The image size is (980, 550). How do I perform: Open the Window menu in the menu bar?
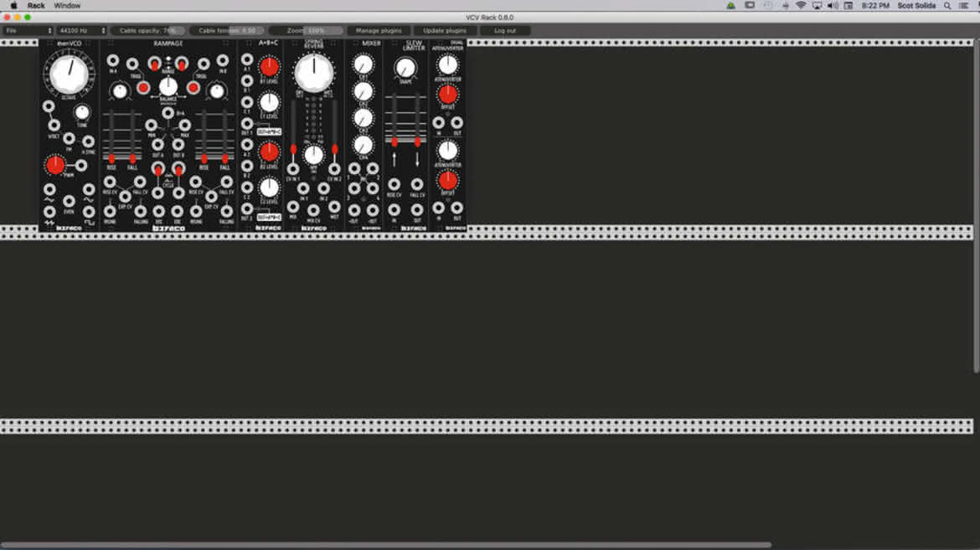point(67,6)
